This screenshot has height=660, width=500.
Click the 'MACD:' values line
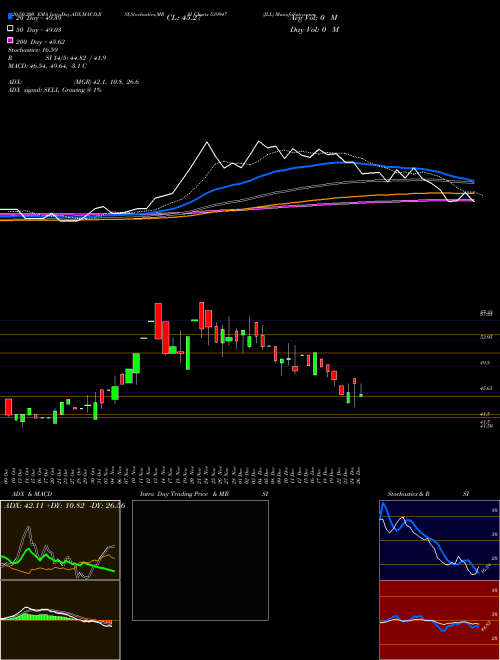tap(47, 66)
